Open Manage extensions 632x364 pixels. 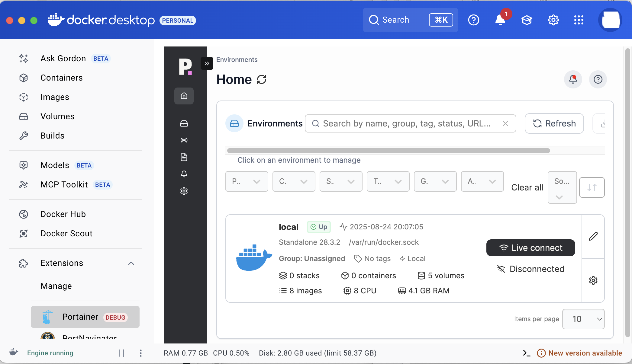click(56, 286)
